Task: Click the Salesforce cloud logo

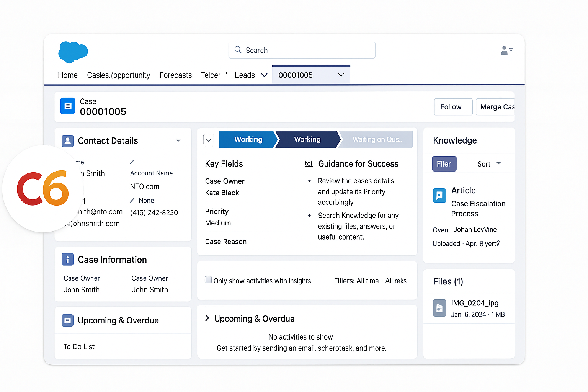Action: click(73, 52)
